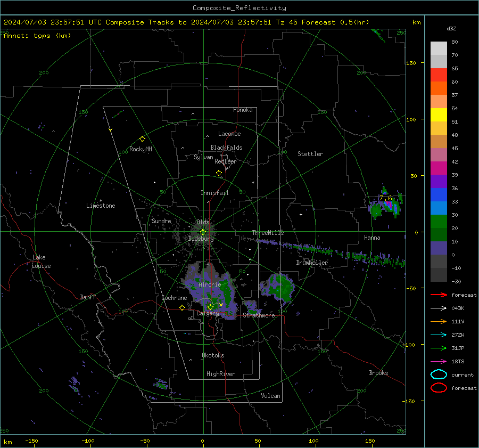
Task: Click the Lake Louise label
Action: (41, 262)
